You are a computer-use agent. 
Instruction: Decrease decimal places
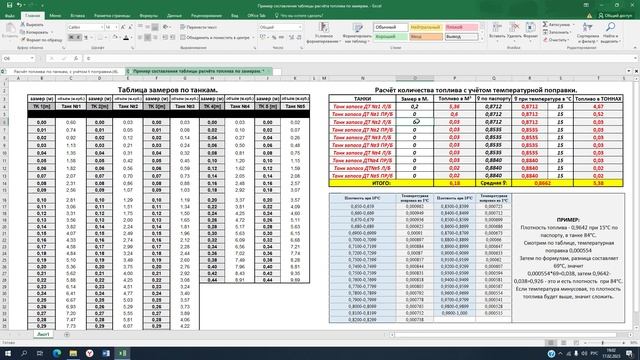tap(299, 38)
